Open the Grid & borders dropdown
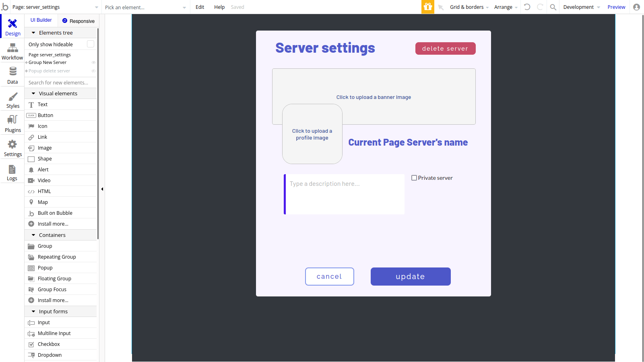Screen dimensions: 644x362 coord(467,7)
